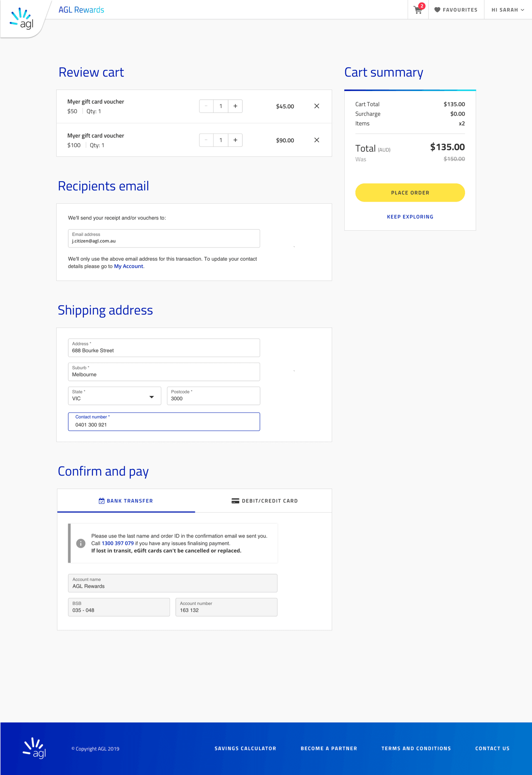
Task: Open Terms and Conditions footer link
Action: pos(416,748)
